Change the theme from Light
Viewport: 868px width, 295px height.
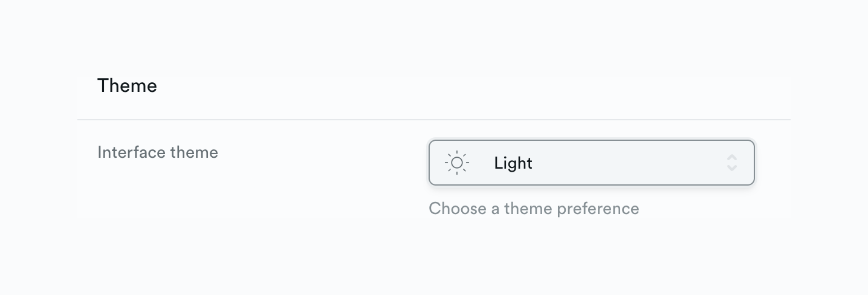591,163
